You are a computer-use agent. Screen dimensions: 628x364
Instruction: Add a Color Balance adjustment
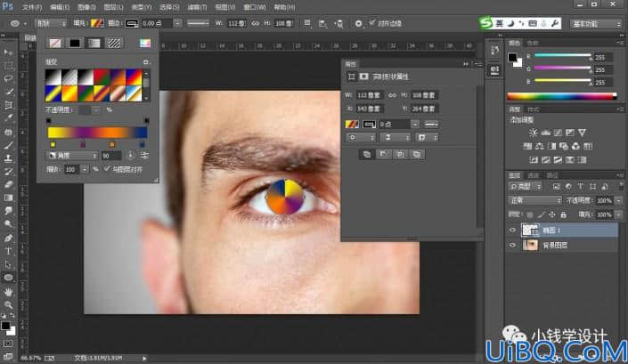[540, 146]
